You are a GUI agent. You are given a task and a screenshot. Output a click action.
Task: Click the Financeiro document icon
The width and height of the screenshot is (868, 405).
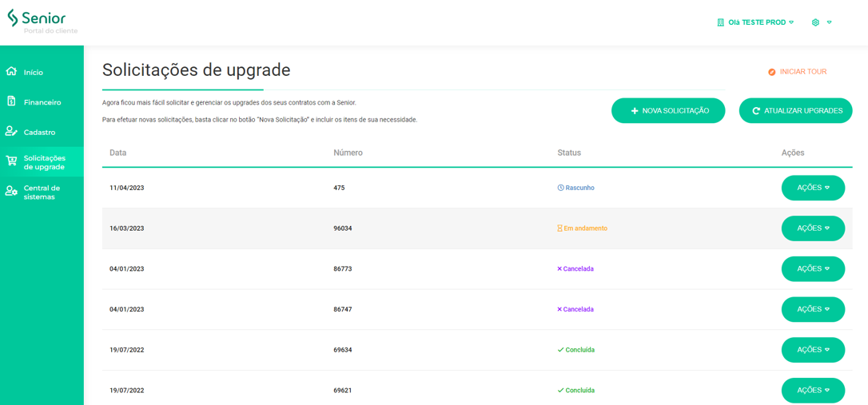coord(10,101)
